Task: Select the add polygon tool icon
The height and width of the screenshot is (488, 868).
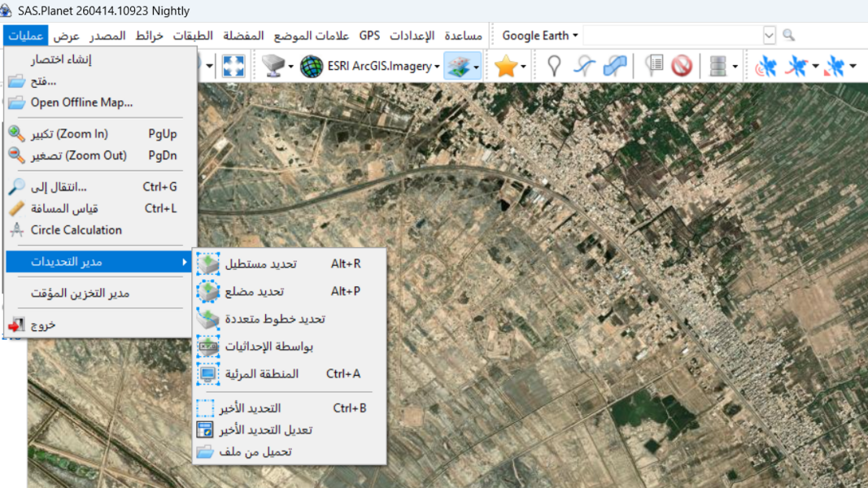Action: click(615, 66)
